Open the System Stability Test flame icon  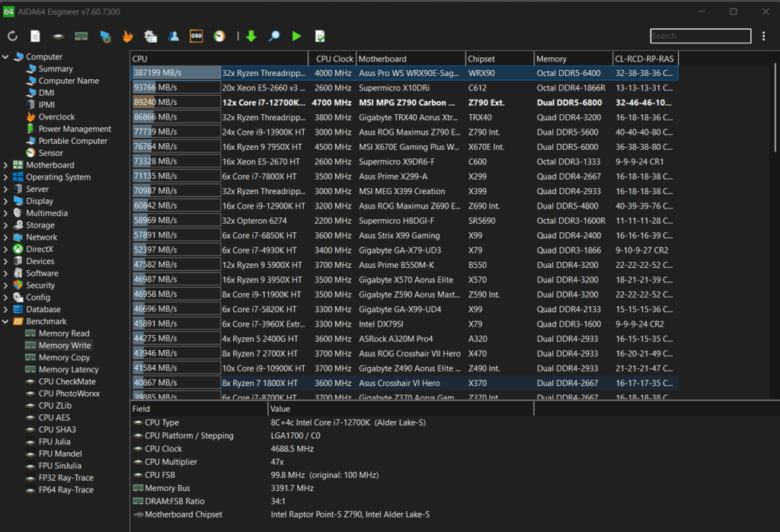click(128, 35)
